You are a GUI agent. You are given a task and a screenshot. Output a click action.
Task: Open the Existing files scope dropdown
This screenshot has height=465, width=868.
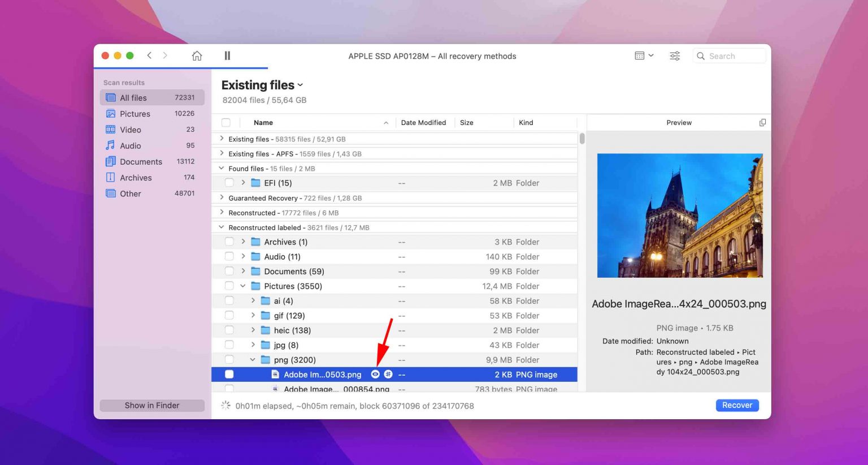[x=300, y=85]
